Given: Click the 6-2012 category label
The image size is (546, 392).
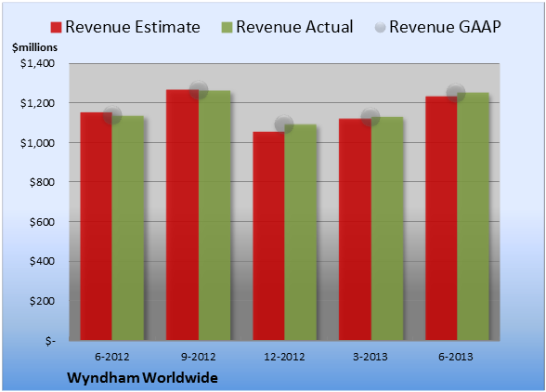Looking at the screenshot, I should click(111, 357).
